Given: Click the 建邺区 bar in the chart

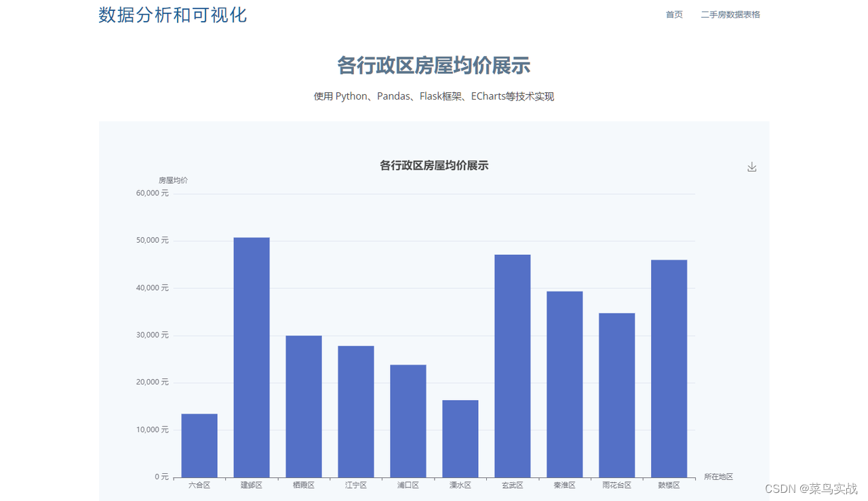Looking at the screenshot, I should 252,357.
